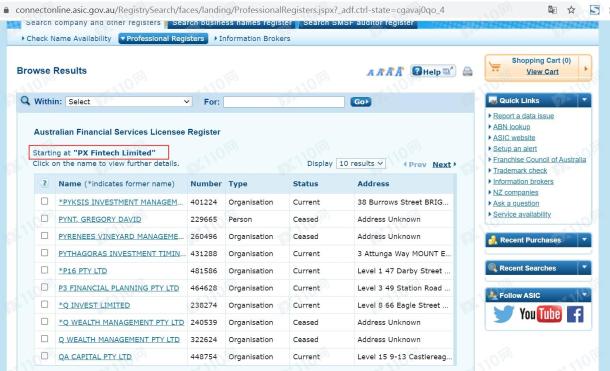610x371 pixels.
Task: Click the Twitter bird icon
Action: point(503,314)
